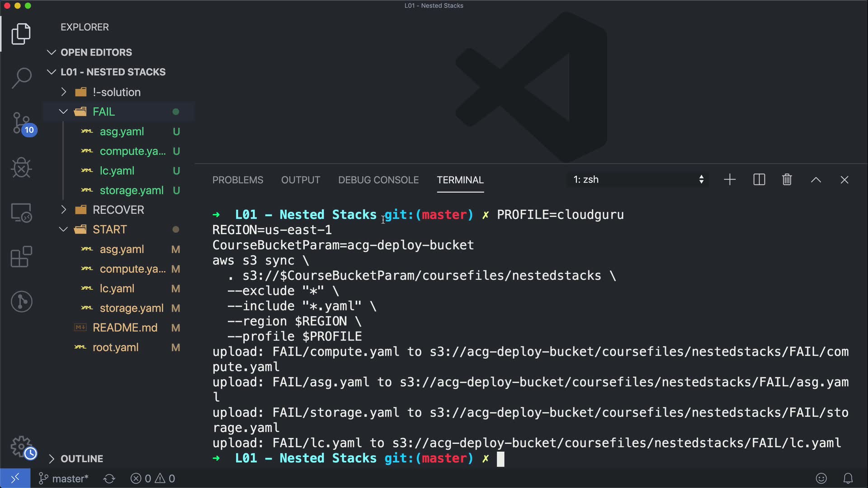
Task: Open root.yaml in the explorer
Action: [x=115, y=347]
